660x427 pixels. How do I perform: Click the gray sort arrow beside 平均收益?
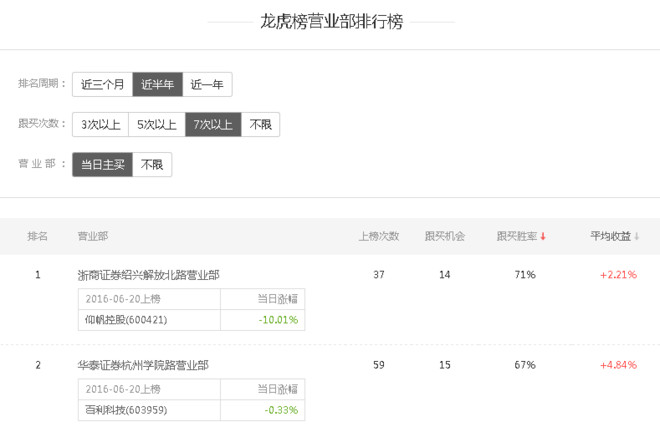(637, 237)
